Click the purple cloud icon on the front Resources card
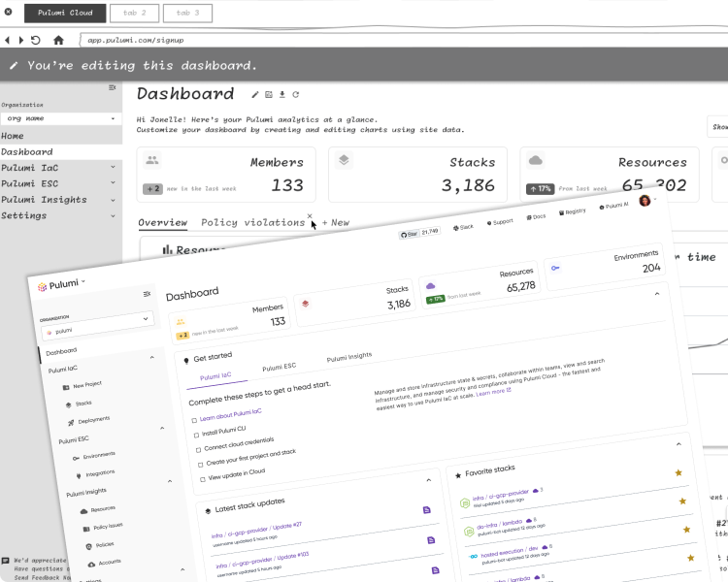Viewport: 728px width, 582px height. pyautogui.click(x=430, y=286)
